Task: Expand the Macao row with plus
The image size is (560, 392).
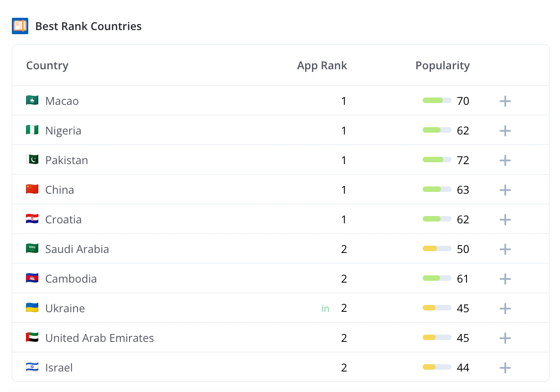Action: 505,101
